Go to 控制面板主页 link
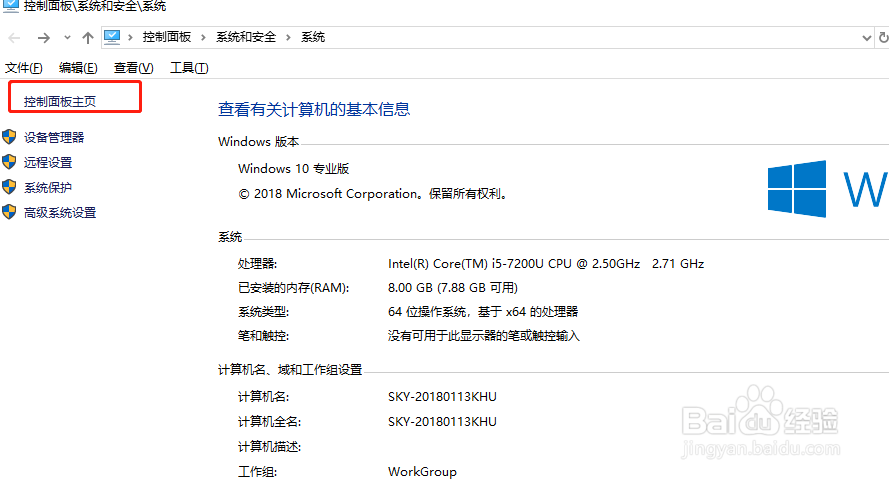This screenshot has width=889, height=480. [60, 101]
